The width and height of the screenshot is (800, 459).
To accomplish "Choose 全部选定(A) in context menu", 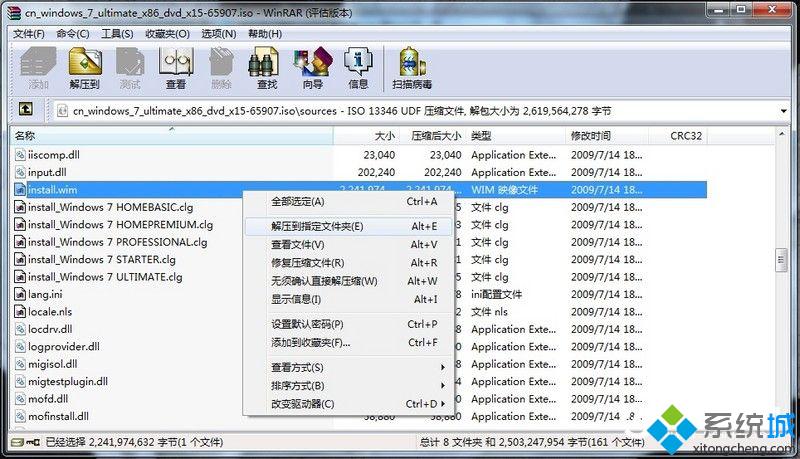I will pyautogui.click(x=349, y=201).
